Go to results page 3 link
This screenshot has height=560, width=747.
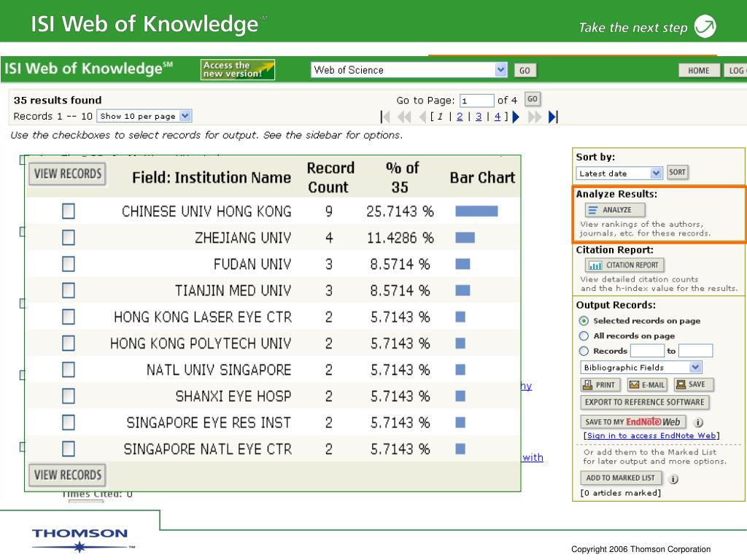479,117
